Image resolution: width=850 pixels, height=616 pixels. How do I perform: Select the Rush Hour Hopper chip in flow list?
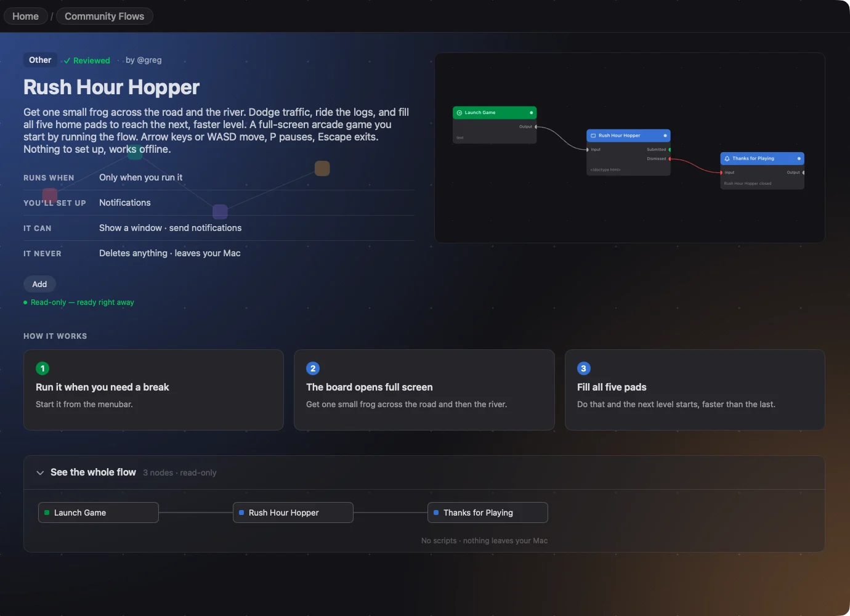(x=293, y=513)
